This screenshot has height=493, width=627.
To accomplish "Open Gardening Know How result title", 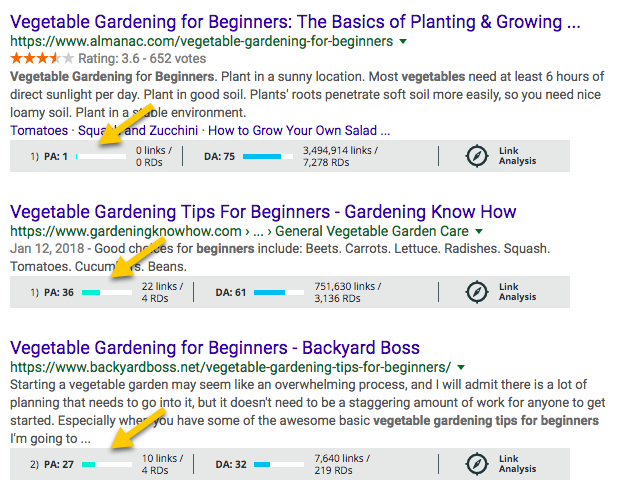I will point(263,211).
